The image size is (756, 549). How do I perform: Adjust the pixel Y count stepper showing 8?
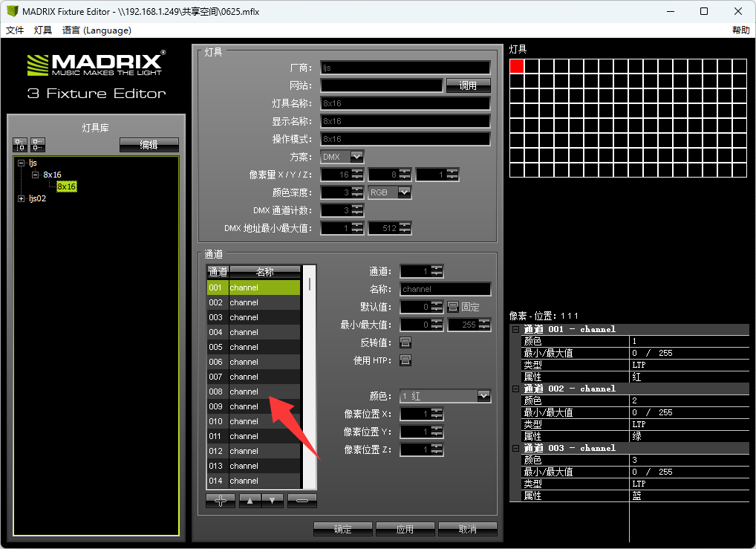click(405, 174)
